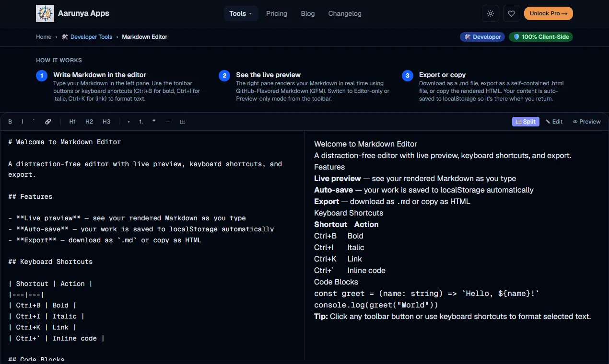The height and width of the screenshot is (364, 609).
Task: Click 'Inline code' cell in preview table
Action: [366, 270]
